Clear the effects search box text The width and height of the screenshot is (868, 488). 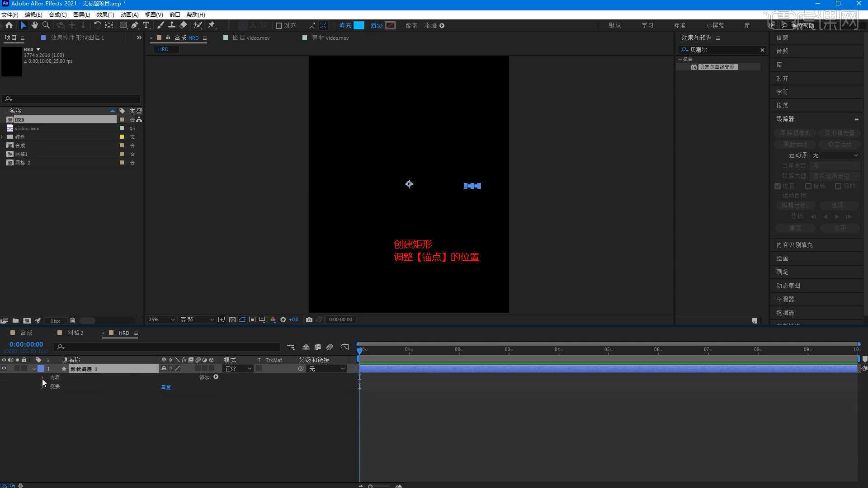point(762,50)
